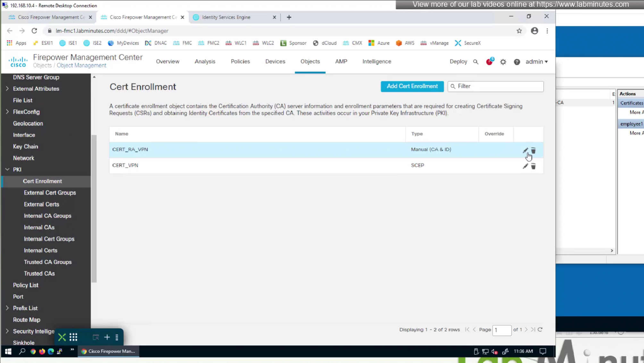Screen dimensions: 644x363
Task: Click the search magnifier in header
Action: click(476, 62)
